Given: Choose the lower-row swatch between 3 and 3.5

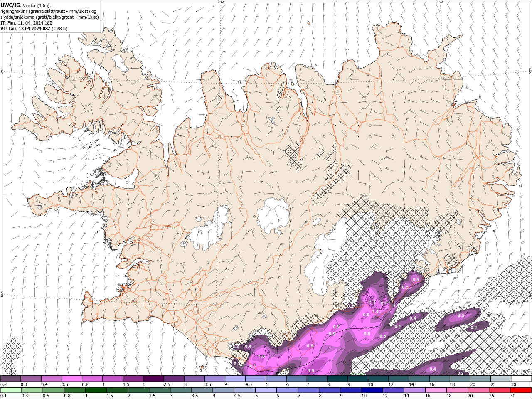Looking at the screenshot, I should click(180, 390).
